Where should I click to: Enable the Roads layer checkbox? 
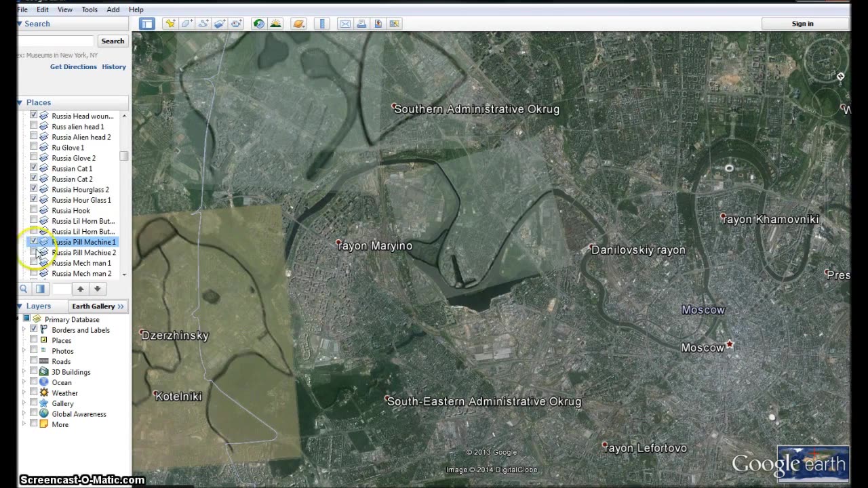click(x=33, y=361)
